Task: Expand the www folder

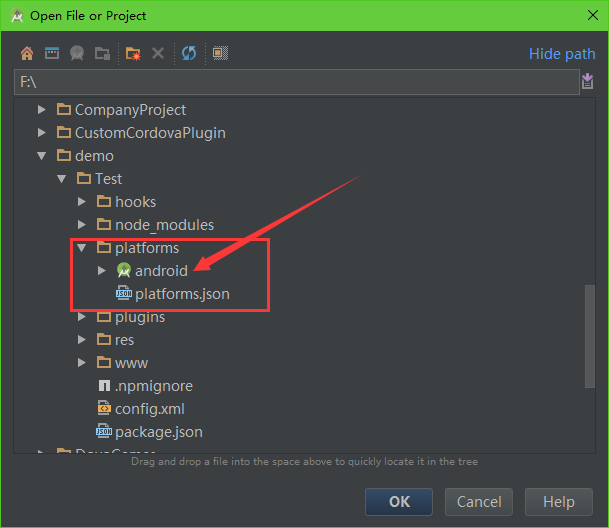Action: click(x=82, y=363)
